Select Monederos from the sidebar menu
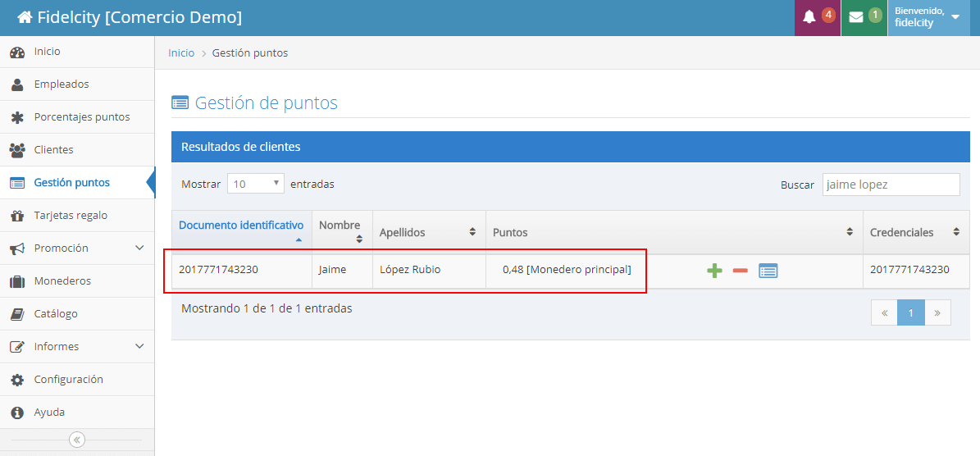This screenshot has height=456, width=980. tap(62, 281)
